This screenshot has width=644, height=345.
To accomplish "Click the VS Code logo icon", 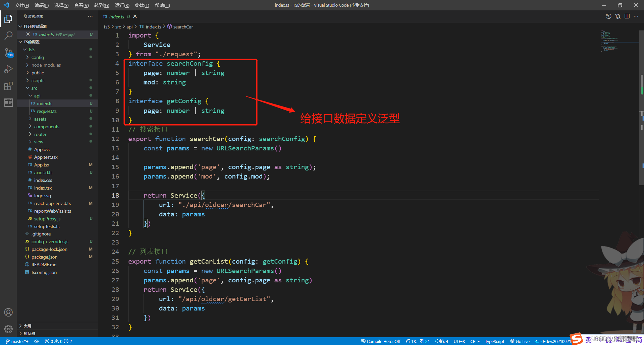I will (6, 5).
